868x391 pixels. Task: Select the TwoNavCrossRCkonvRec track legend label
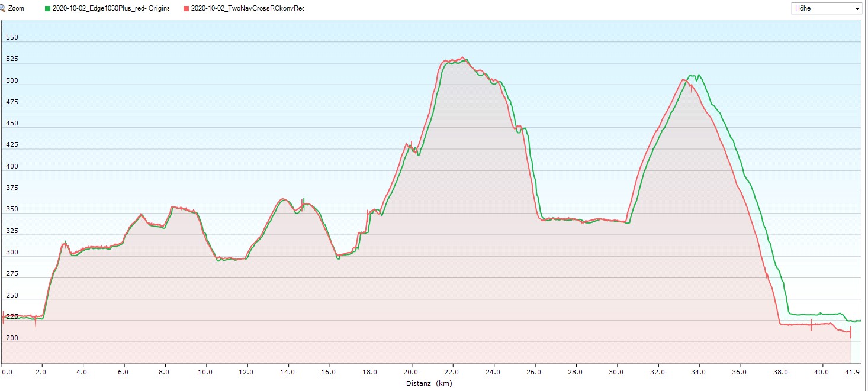pos(247,8)
